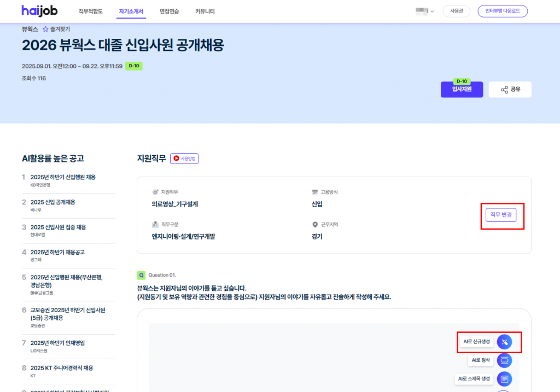Click the AI로 첨삭 icon
This screenshot has height=392, width=560.
click(504, 360)
